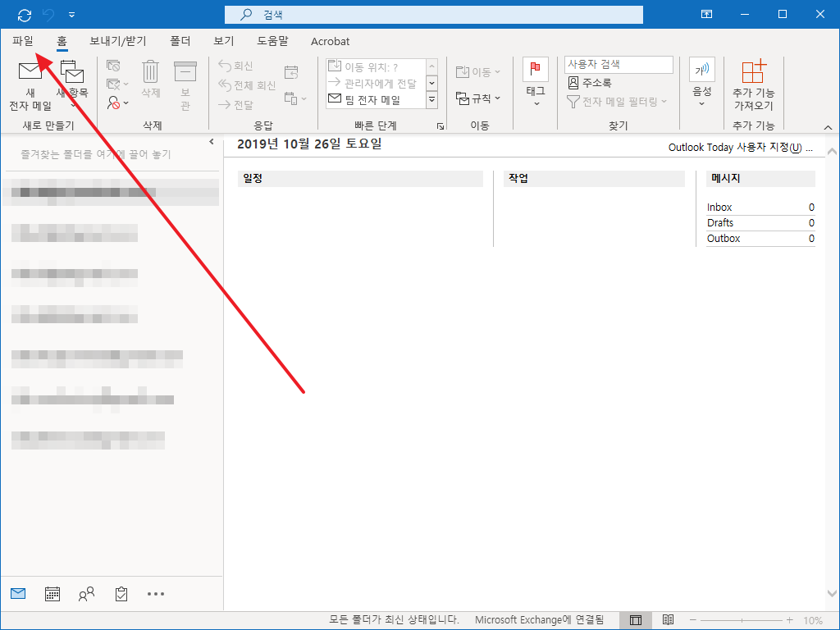
Task: Open the 도움말 ribbon tab
Action: point(272,41)
